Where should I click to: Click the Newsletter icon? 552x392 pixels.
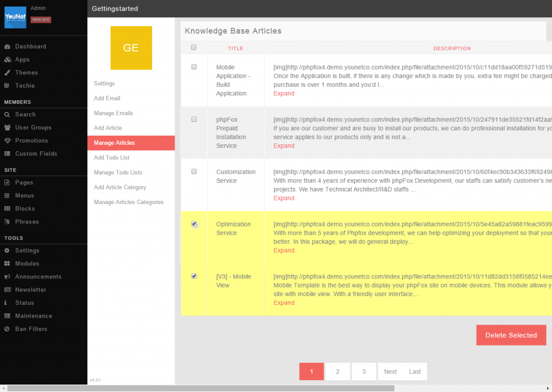click(x=8, y=290)
